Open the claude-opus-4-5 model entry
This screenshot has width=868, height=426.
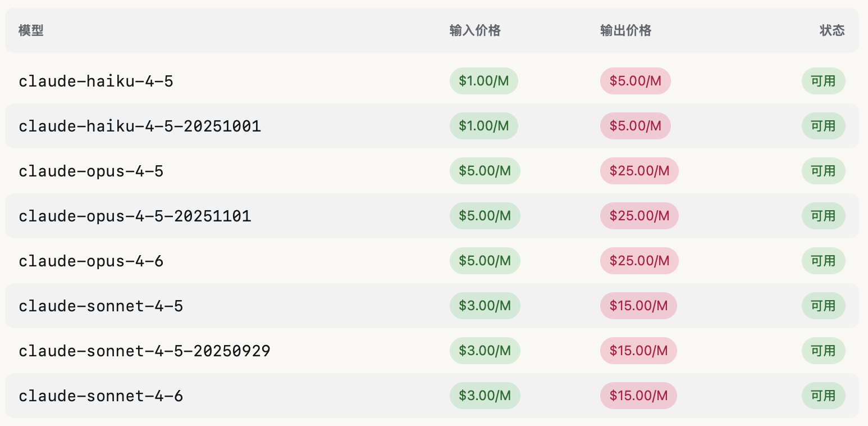click(91, 171)
